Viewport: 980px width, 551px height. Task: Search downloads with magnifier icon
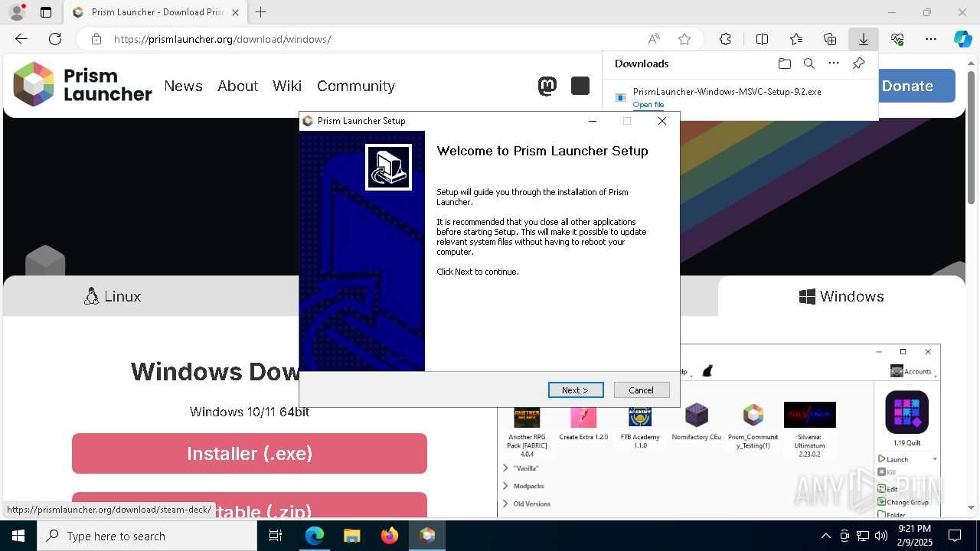click(x=808, y=64)
